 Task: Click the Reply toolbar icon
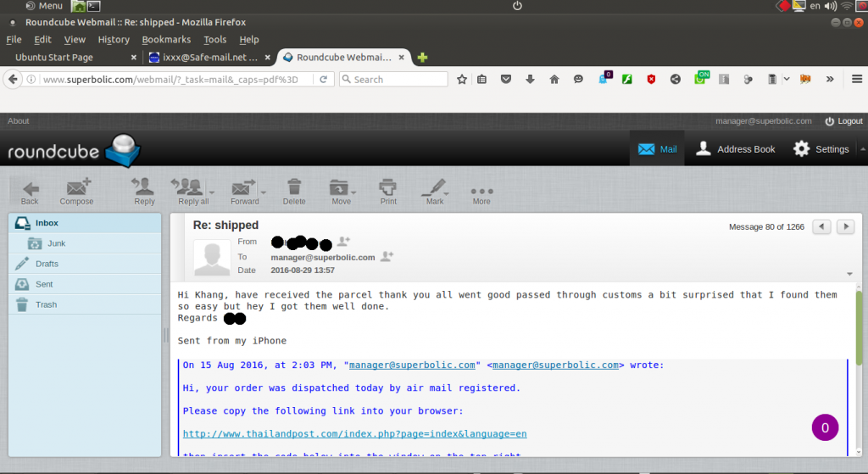(144, 188)
